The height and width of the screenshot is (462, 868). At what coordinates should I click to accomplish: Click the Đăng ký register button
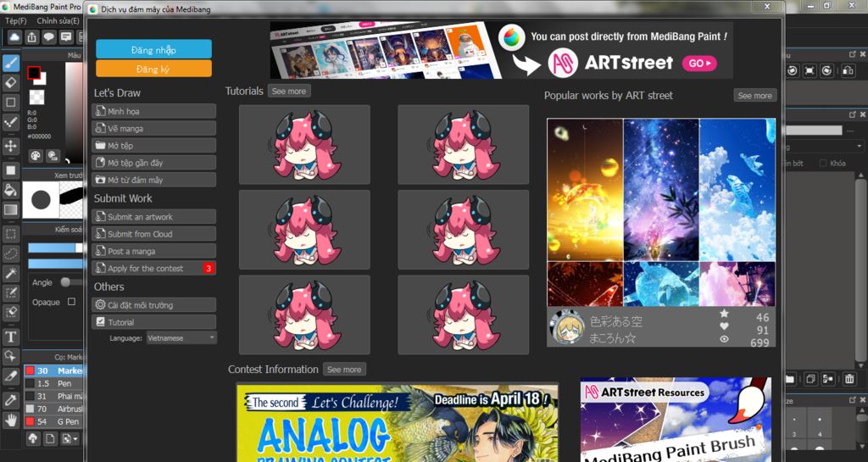(x=154, y=69)
